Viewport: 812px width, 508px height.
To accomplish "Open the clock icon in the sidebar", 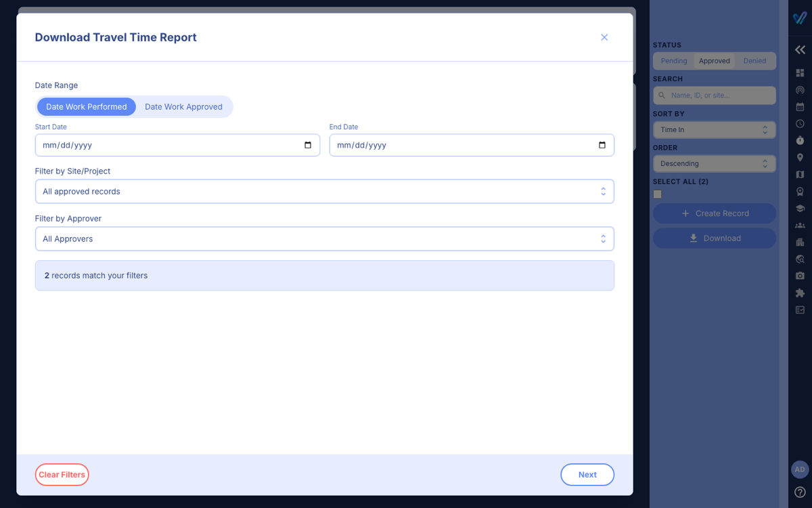I will (800, 124).
